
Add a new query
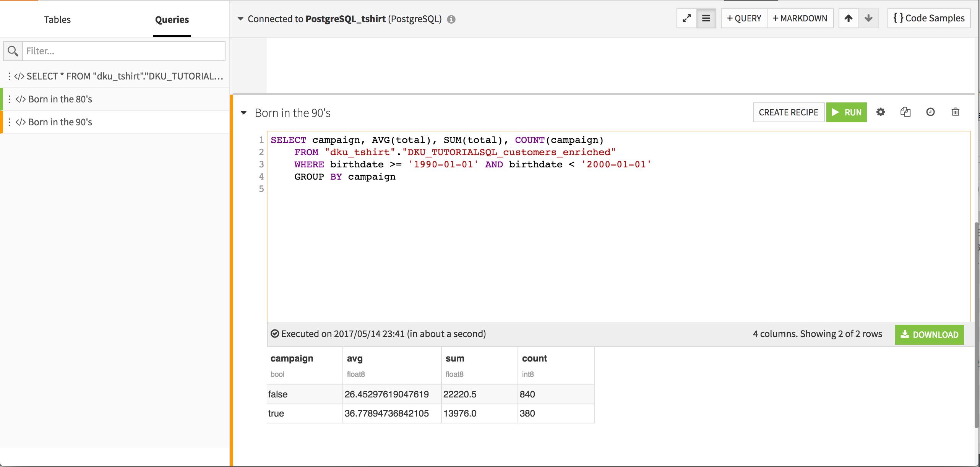[x=743, y=18]
